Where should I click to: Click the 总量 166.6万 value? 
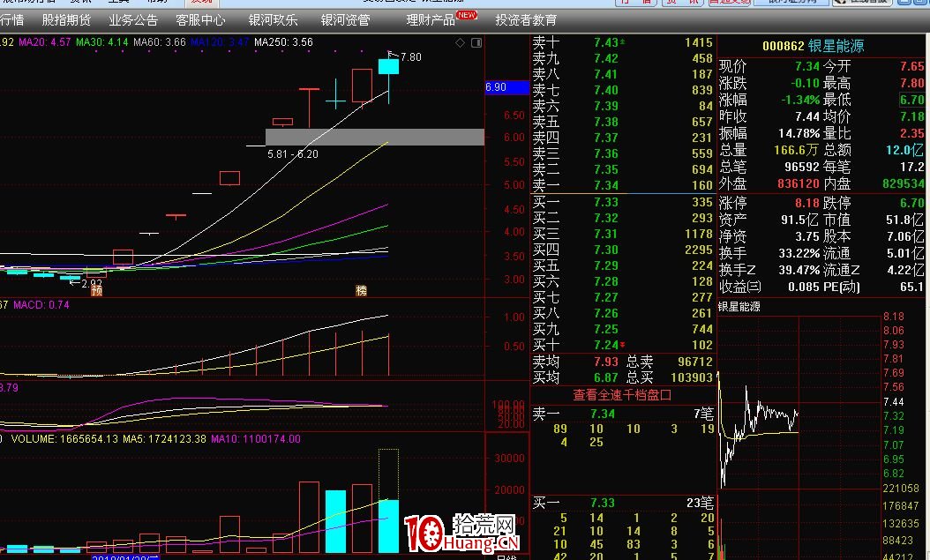tap(797, 151)
